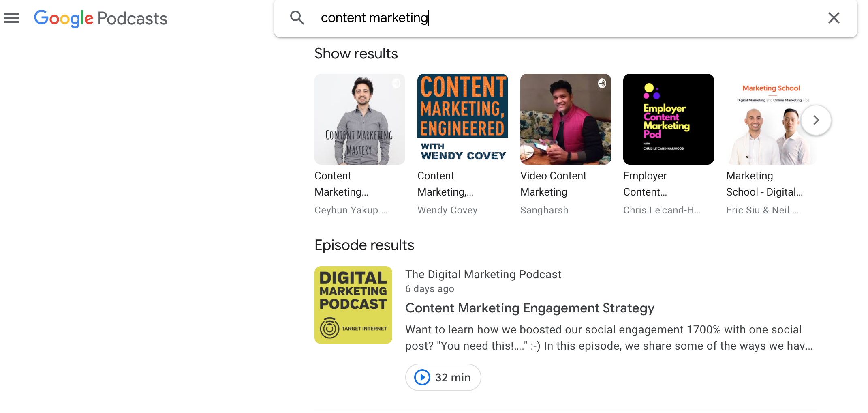Screen dimensions: 868x413
Task: Show next results with the chevron arrow
Action: pyautogui.click(x=816, y=120)
